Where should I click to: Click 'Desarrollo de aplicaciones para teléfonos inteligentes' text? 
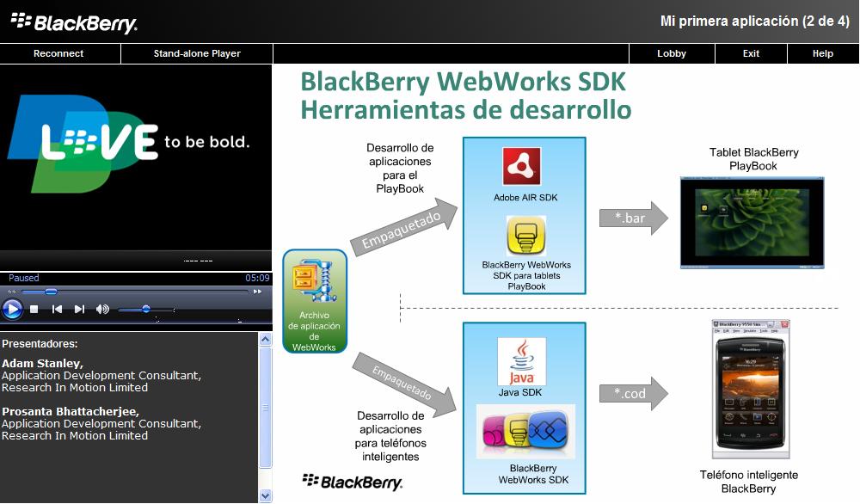point(390,436)
